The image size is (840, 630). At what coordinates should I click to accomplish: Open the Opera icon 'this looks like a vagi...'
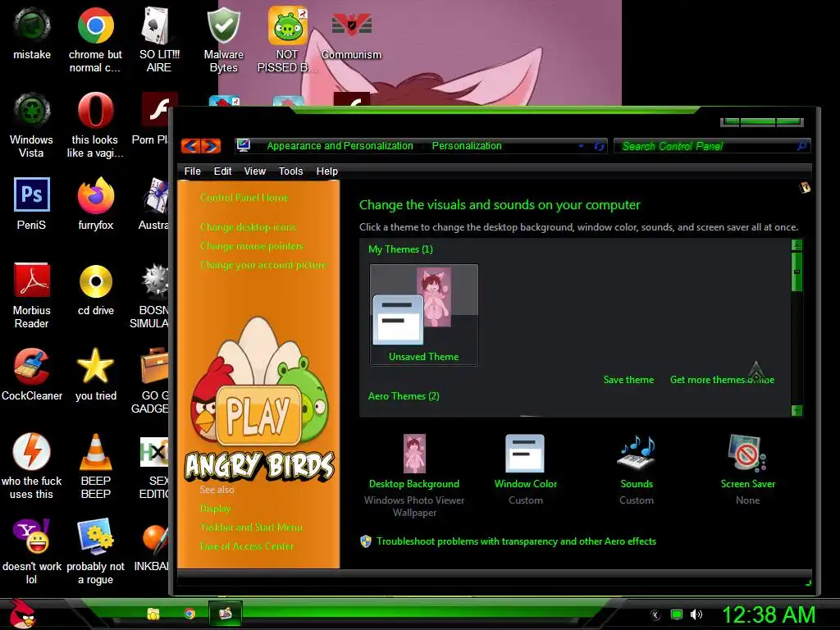point(95,125)
